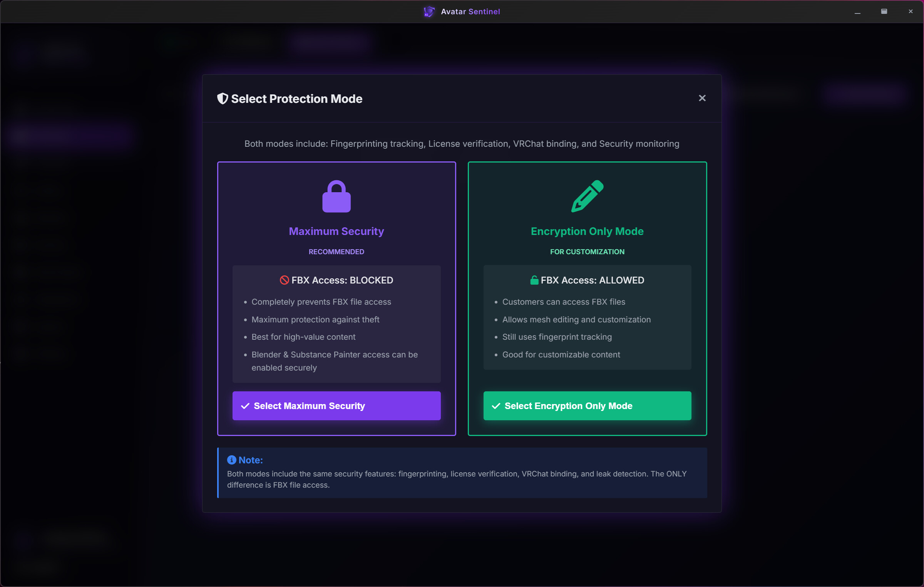Image resolution: width=924 pixels, height=587 pixels.
Task: Click the RECOMMENDED label under Maximum Security
Action: pyautogui.click(x=336, y=252)
